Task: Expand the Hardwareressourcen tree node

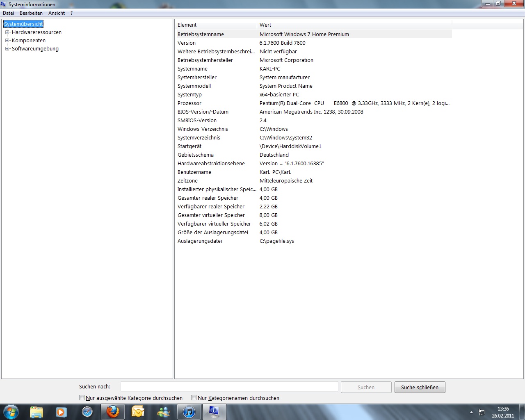Action: (7, 32)
